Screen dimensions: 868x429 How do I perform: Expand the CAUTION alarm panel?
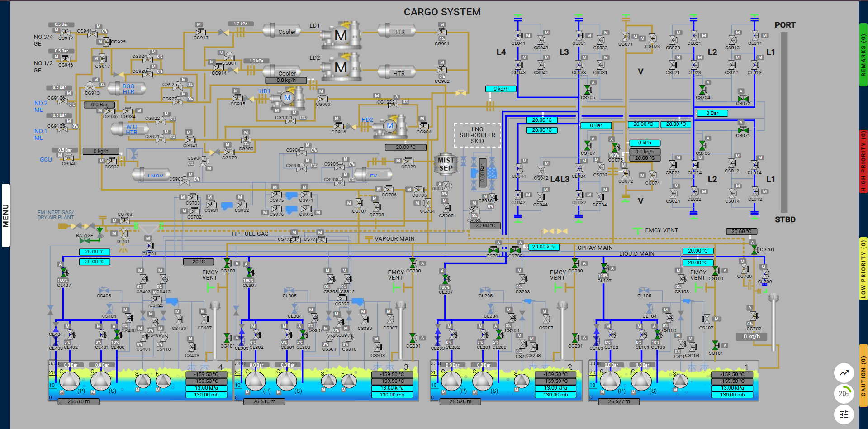pos(863,376)
